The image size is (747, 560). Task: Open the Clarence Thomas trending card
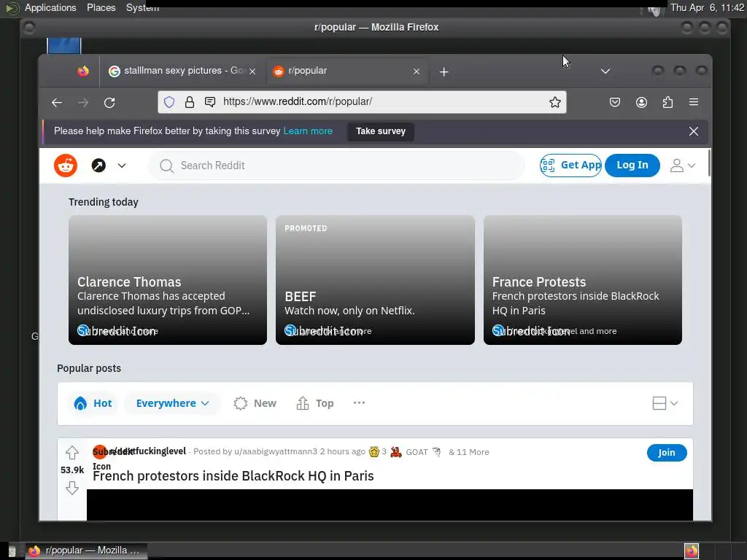coord(168,280)
